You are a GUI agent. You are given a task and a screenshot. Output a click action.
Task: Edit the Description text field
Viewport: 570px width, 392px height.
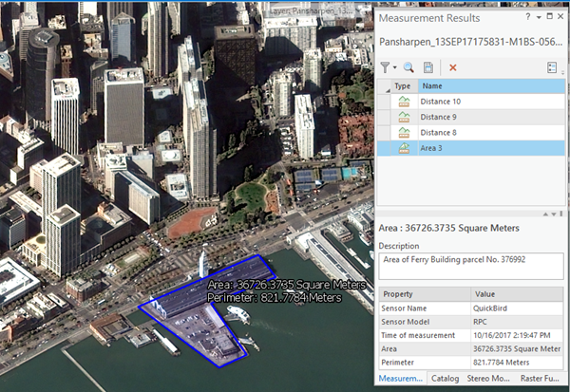(471, 267)
